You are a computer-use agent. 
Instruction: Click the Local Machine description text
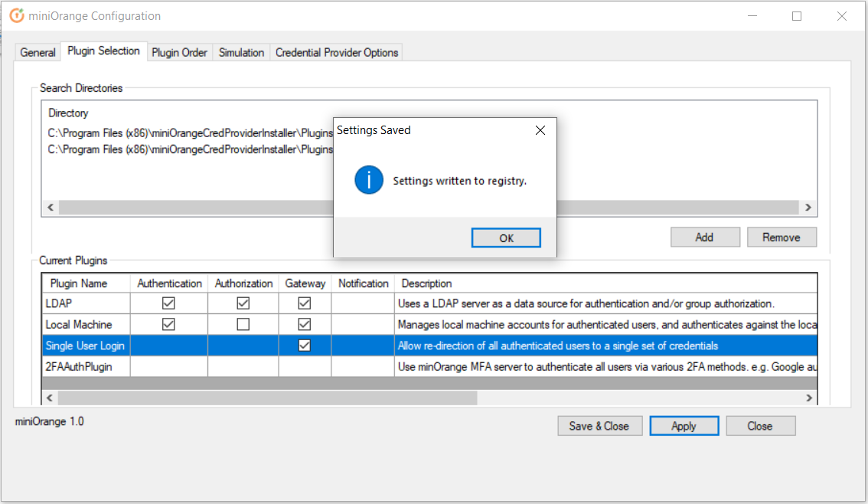[x=607, y=325]
